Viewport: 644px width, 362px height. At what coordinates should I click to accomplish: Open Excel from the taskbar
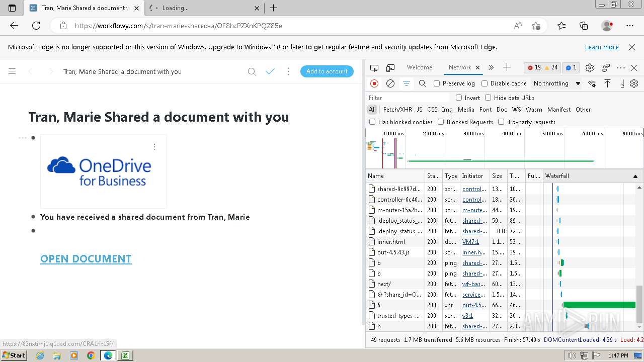click(x=125, y=355)
